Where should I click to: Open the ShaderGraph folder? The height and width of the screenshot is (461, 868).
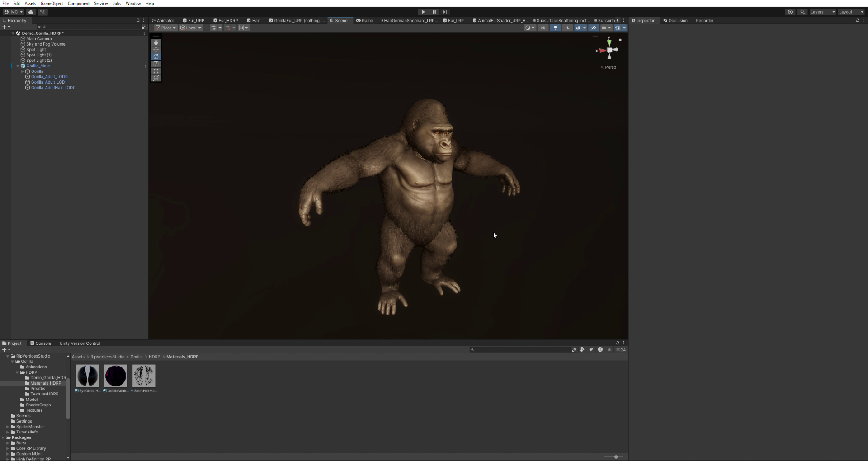pyautogui.click(x=38, y=405)
